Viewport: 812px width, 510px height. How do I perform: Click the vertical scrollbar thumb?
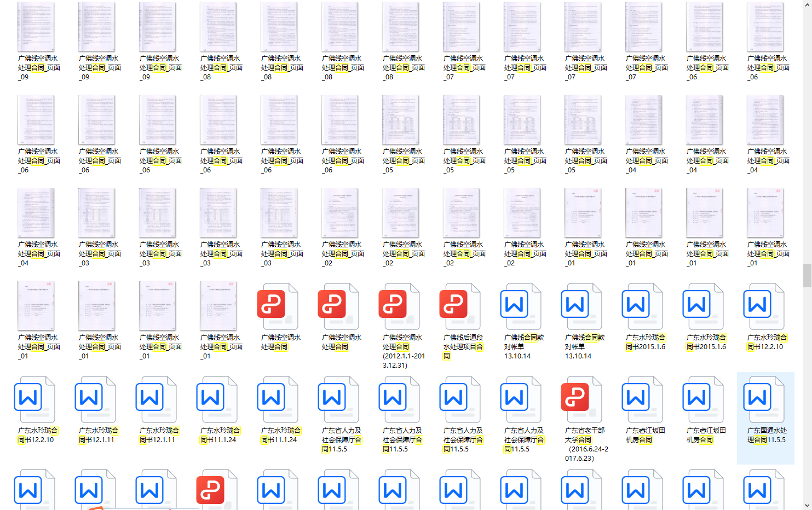[807, 275]
